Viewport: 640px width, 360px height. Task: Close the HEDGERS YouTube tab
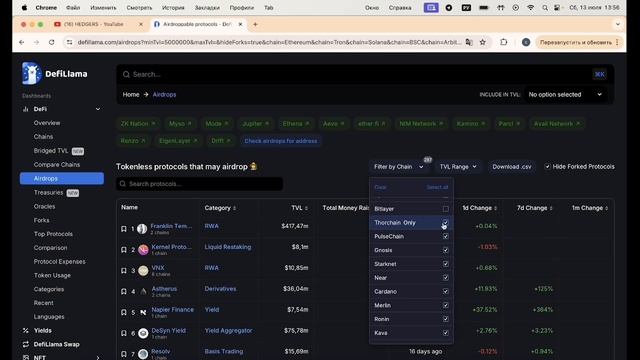[x=141, y=24]
